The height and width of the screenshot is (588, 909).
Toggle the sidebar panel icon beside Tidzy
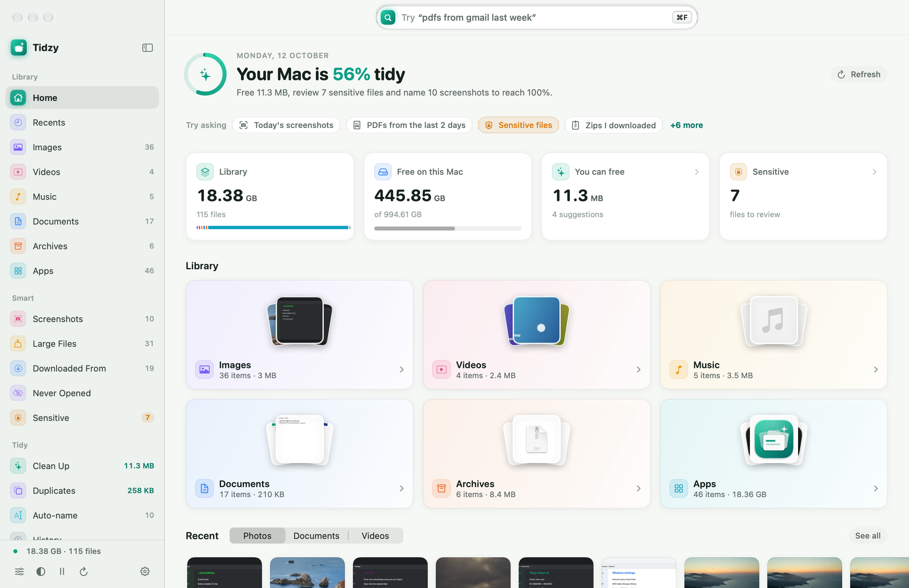(147, 48)
